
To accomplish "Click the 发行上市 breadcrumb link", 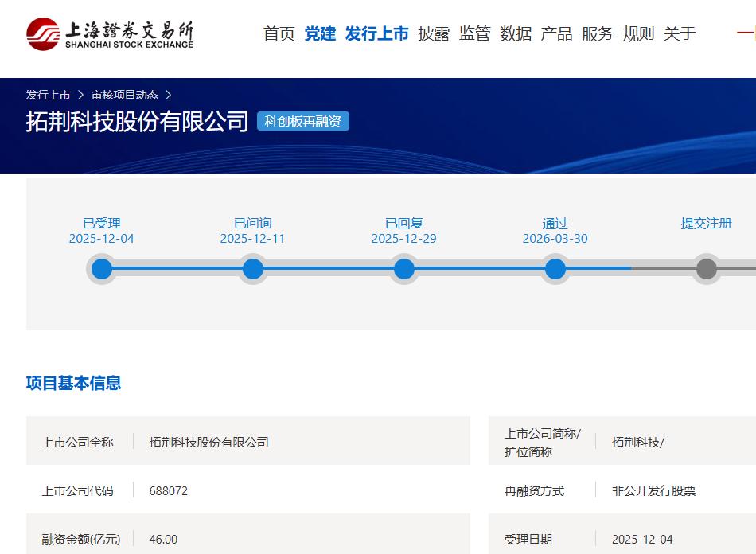I will point(48,95).
